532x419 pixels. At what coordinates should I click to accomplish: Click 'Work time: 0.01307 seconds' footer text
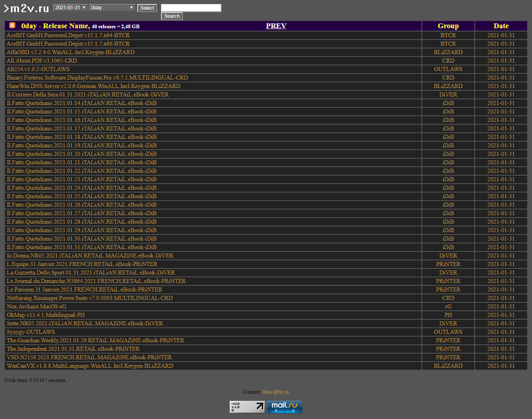click(35, 380)
